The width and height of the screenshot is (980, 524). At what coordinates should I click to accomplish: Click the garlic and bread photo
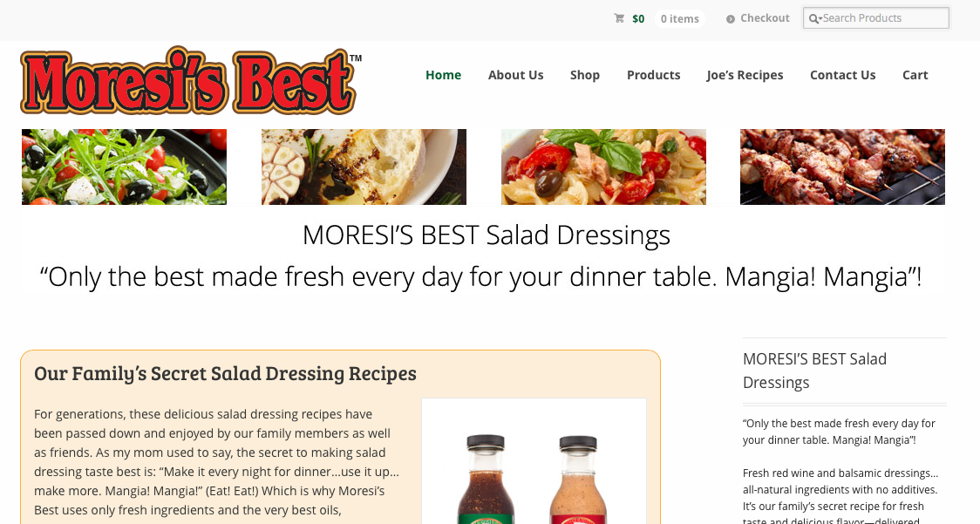click(364, 167)
